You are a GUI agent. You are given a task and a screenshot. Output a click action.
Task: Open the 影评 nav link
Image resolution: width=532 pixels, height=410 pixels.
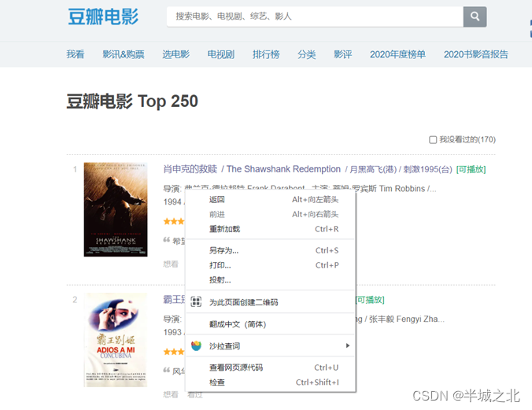(342, 54)
